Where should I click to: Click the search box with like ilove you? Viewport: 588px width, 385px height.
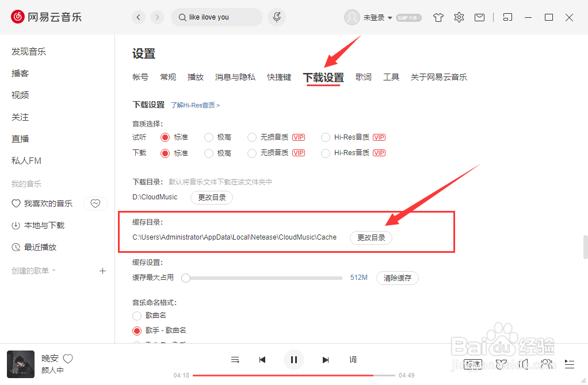pyautogui.click(x=217, y=17)
